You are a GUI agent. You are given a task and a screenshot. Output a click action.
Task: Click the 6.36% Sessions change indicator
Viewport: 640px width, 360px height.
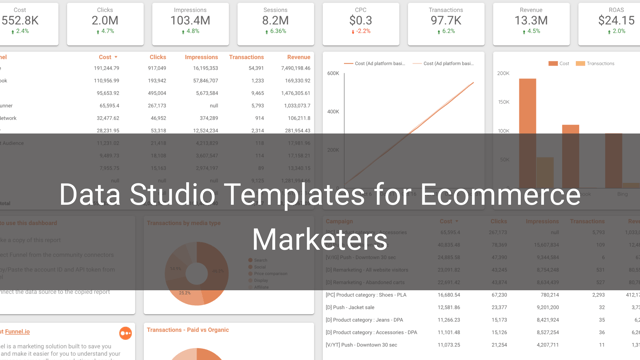coord(276,31)
